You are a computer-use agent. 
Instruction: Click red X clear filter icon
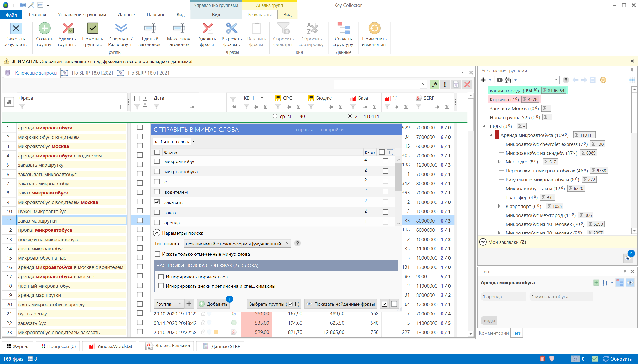pyautogui.click(x=467, y=85)
